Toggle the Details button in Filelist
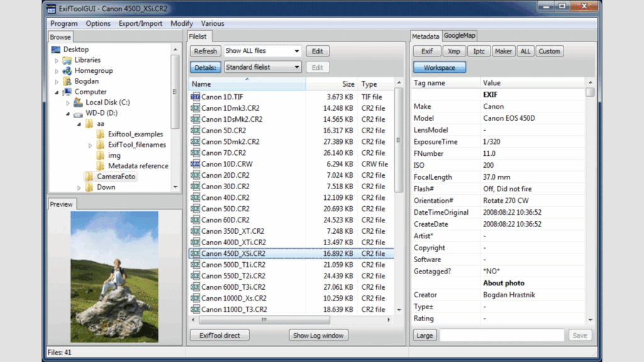The width and height of the screenshot is (644, 362). tap(205, 67)
